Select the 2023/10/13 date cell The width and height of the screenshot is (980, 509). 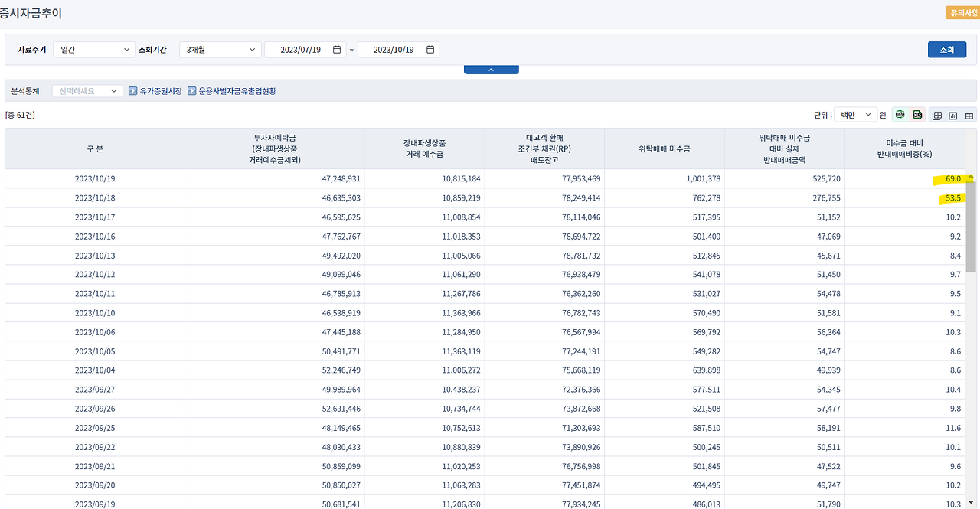pyautogui.click(x=95, y=256)
